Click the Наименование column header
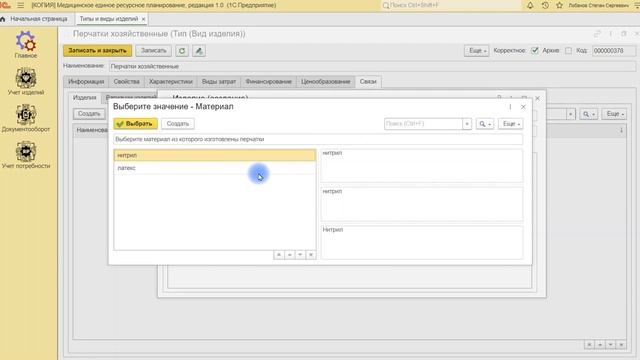The height and width of the screenshot is (360, 640). point(92,130)
